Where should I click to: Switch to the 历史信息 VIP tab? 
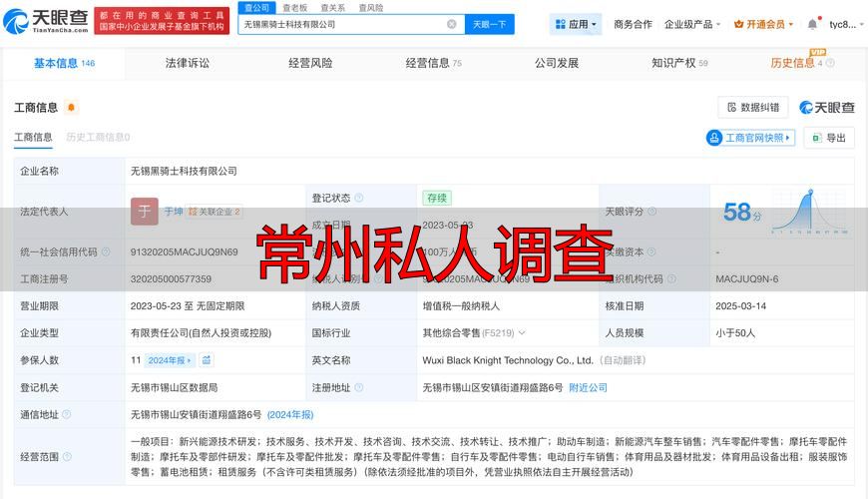point(797,62)
